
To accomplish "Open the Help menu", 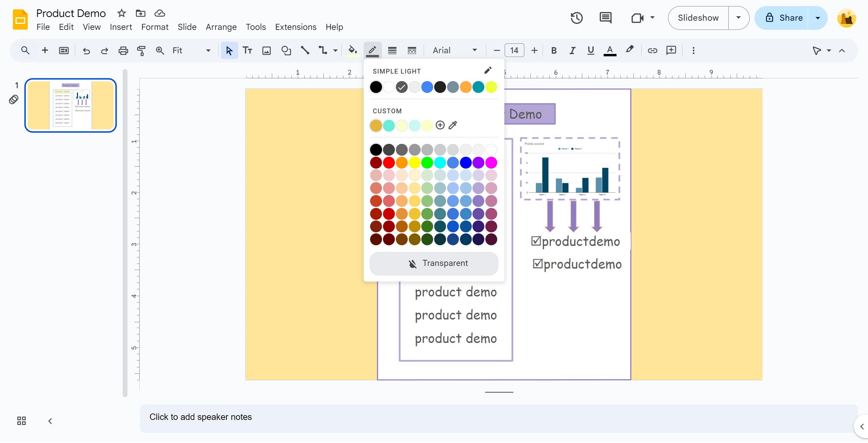I will (334, 27).
